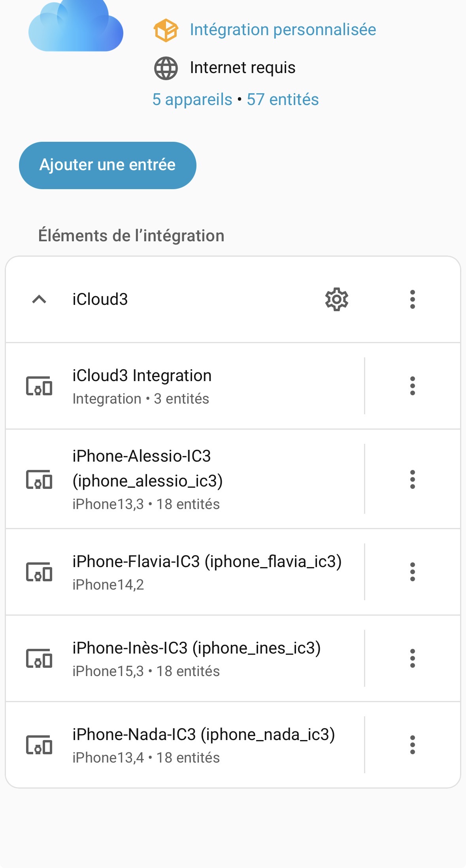Click the Ajouter une entrée button
The width and height of the screenshot is (466, 868).
[x=108, y=165]
